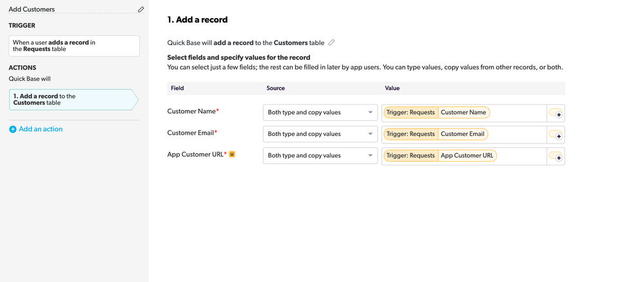Click the Add an action link
The image size is (644, 282).
[x=41, y=129]
